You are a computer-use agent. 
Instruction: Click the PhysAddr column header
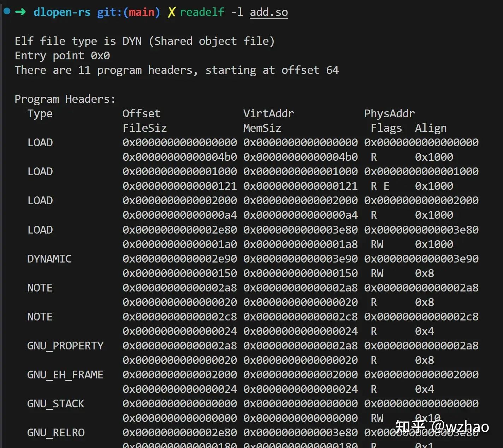pyautogui.click(x=390, y=113)
